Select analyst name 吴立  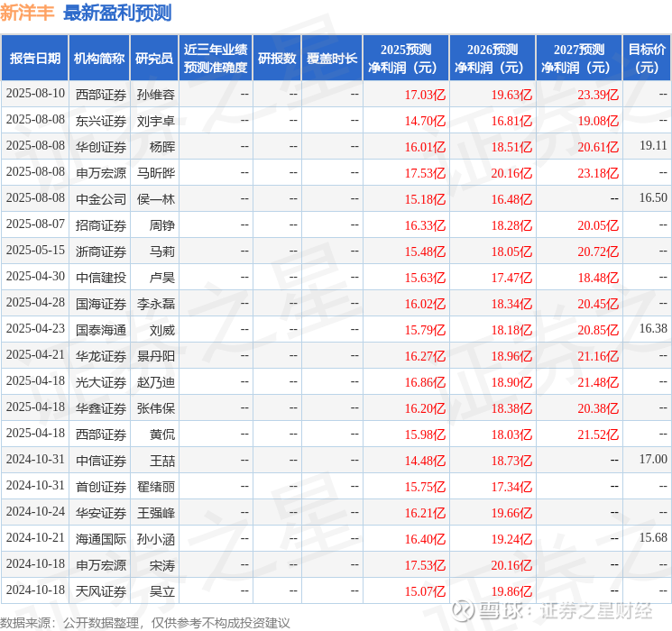tap(162, 591)
